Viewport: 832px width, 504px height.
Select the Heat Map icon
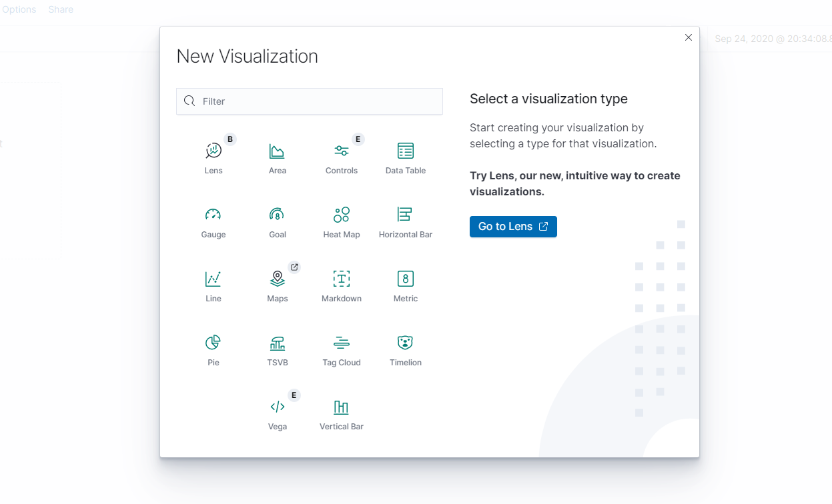tap(341, 215)
